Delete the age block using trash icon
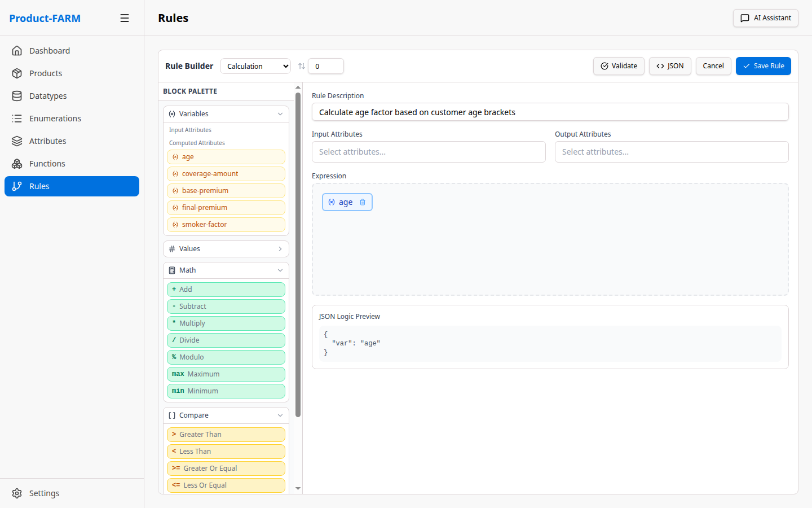This screenshot has width=812, height=508. [x=362, y=202]
